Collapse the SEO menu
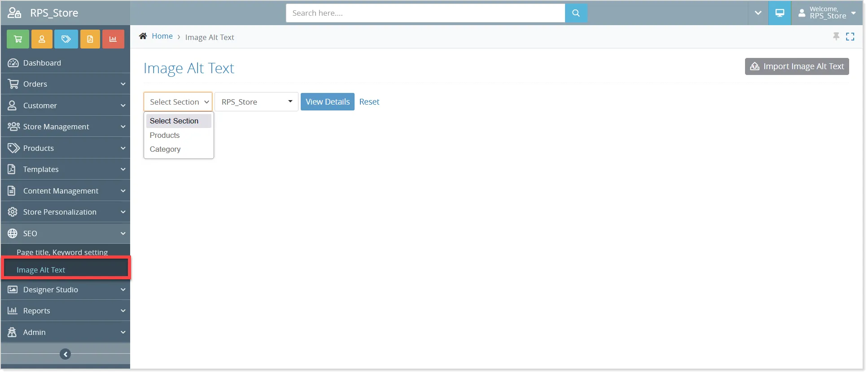The image size is (868, 374). pyautogui.click(x=66, y=233)
